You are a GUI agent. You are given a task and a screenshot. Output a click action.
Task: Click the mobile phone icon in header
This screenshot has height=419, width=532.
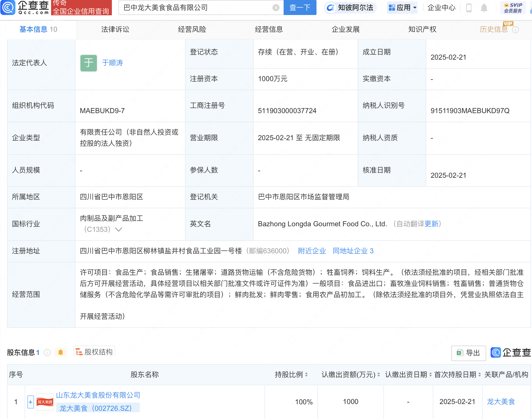[469, 8]
